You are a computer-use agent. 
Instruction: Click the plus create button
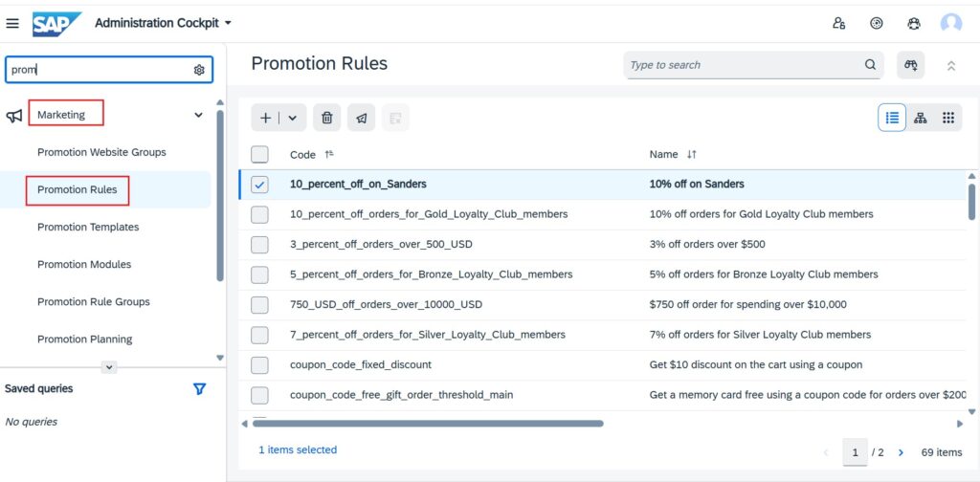[x=265, y=118]
